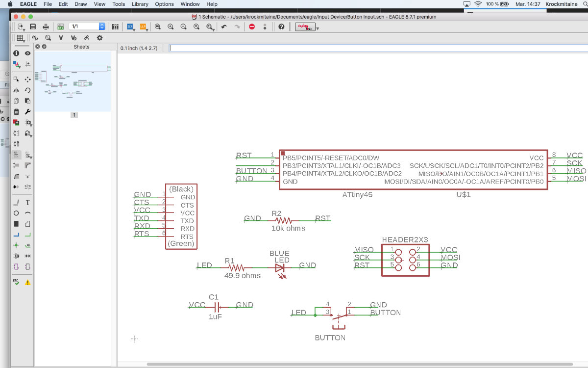Screen dimensions: 588x368
Task: Select the Show eye tool
Action: tap(28, 53)
